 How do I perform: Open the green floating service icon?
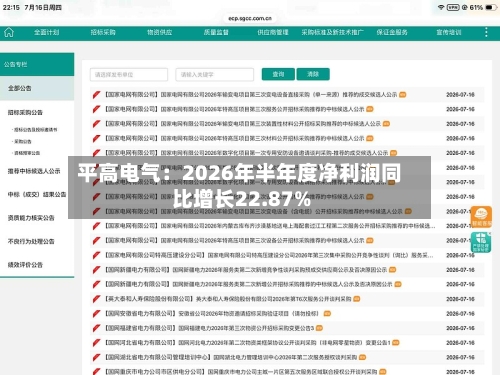tap(481, 242)
